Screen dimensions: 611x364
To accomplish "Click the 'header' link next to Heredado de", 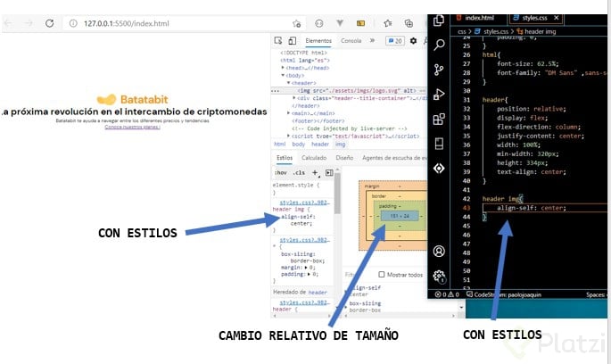I will pyautogui.click(x=318, y=293).
